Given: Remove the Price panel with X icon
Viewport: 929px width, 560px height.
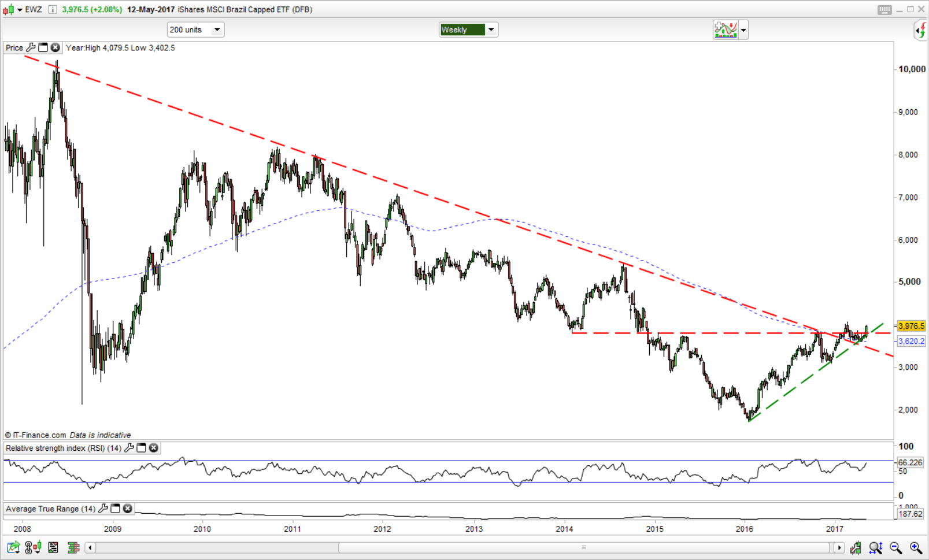Looking at the screenshot, I should point(55,48).
